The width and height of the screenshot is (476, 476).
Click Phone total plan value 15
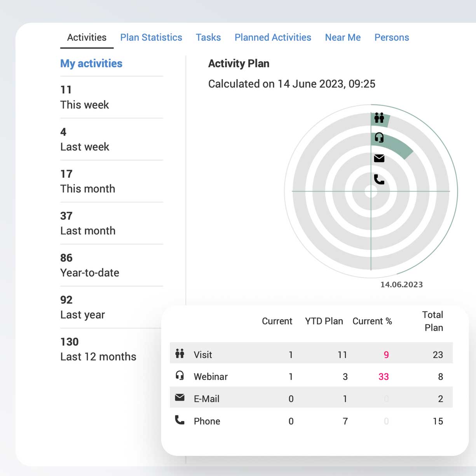click(438, 421)
